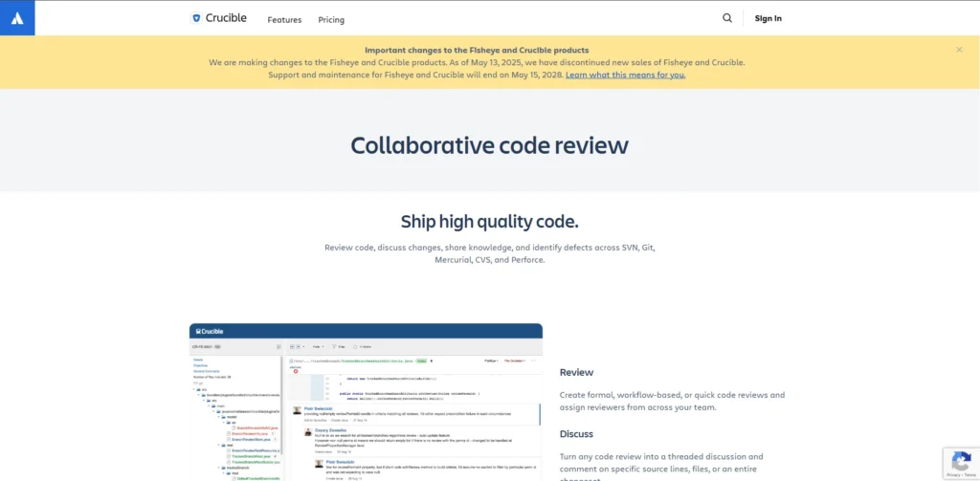The width and height of the screenshot is (980, 481).
Task: Open the Features menu item
Action: click(284, 20)
